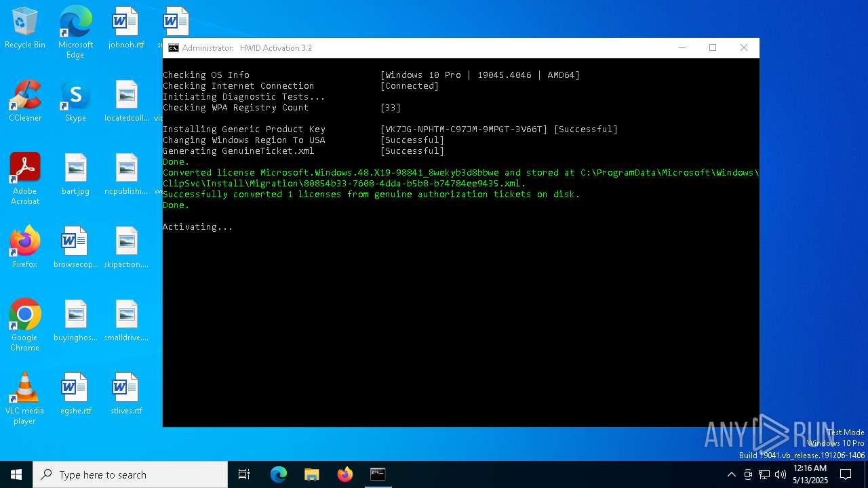
Task: Click the ClipSvc\Install\Migration xml path line
Action: [344, 184]
